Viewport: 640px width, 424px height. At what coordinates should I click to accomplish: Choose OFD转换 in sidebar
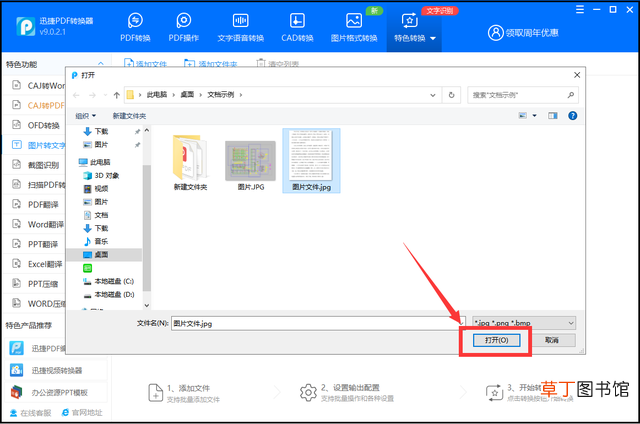(36, 125)
